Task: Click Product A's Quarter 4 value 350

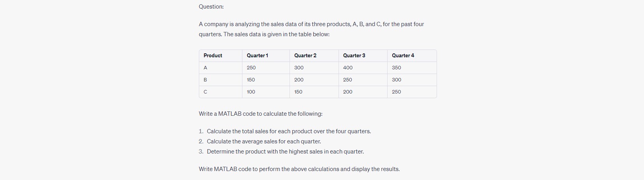Action: (x=397, y=68)
